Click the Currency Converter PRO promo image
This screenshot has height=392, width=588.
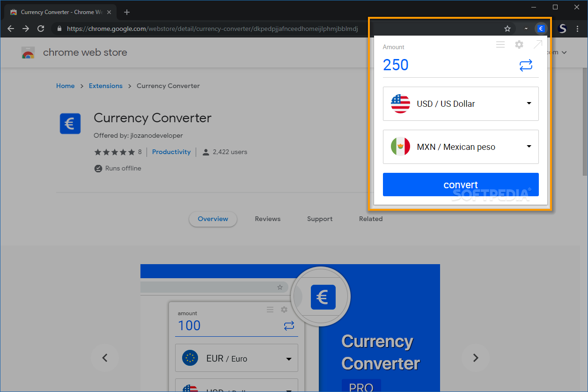[290, 328]
